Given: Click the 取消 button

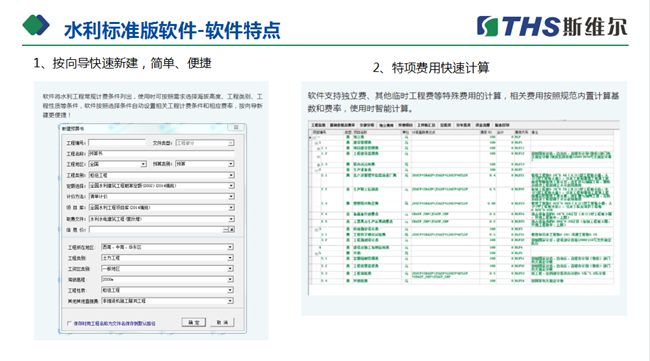Looking at the screenshot, I should [222, 322].
